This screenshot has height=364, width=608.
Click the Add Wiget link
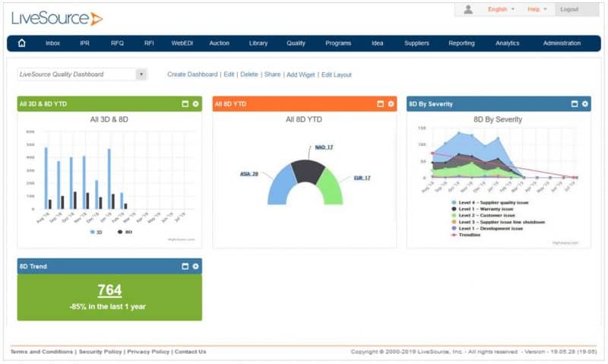pos(300,74)
